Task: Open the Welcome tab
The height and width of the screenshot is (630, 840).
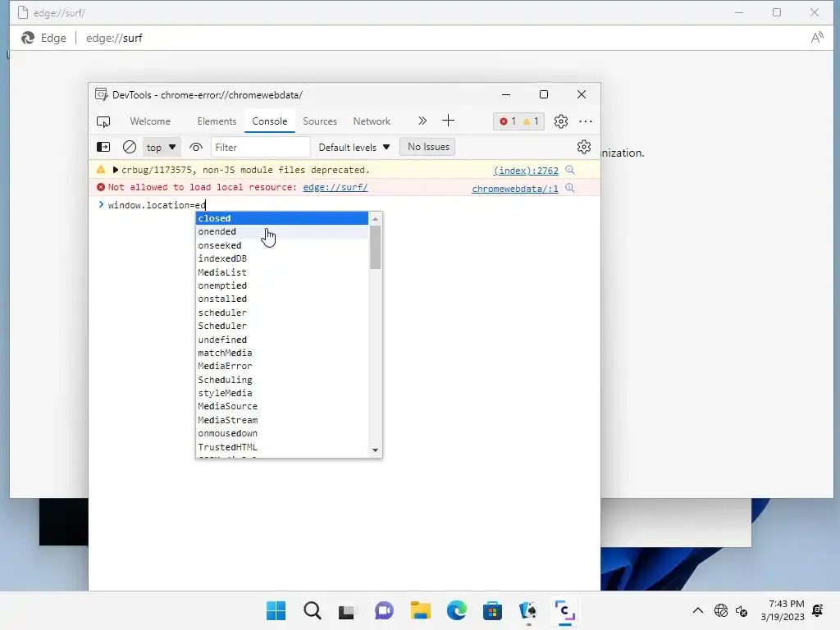Action: [150, 121]
